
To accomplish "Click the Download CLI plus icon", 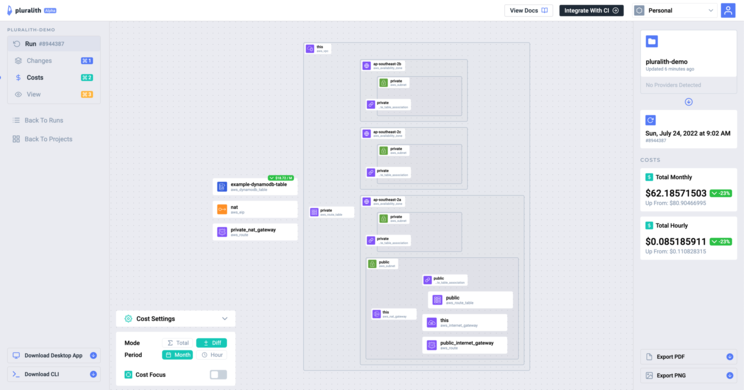I will point(93,374).
